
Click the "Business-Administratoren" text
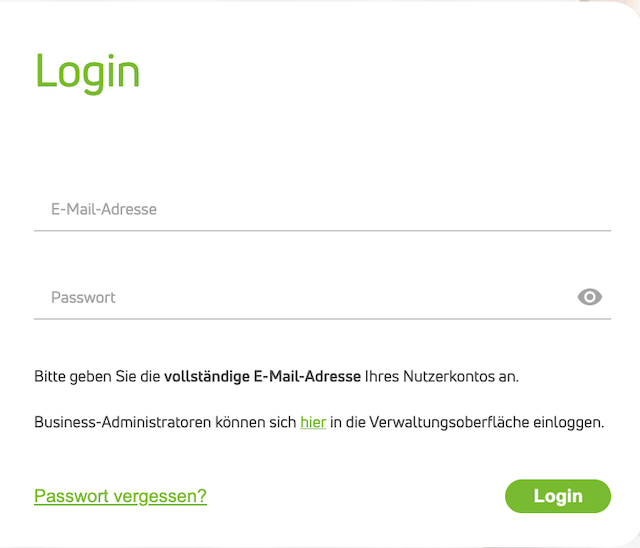point(122,422)
